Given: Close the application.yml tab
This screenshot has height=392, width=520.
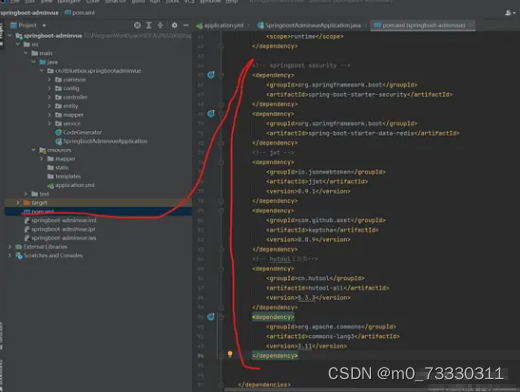Looking at the screenshot, I should pyautogui.click(x=249, y=26).
